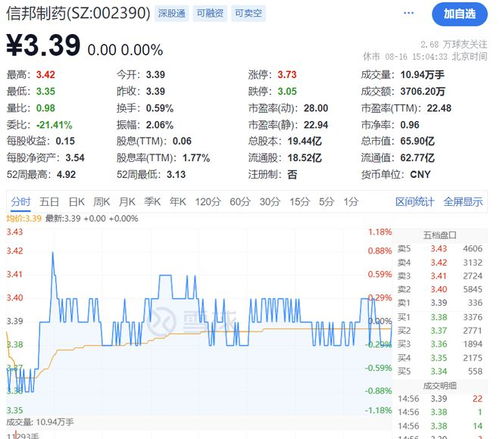
Task: Click the 注册制 value 否
Action: point(292,174)
